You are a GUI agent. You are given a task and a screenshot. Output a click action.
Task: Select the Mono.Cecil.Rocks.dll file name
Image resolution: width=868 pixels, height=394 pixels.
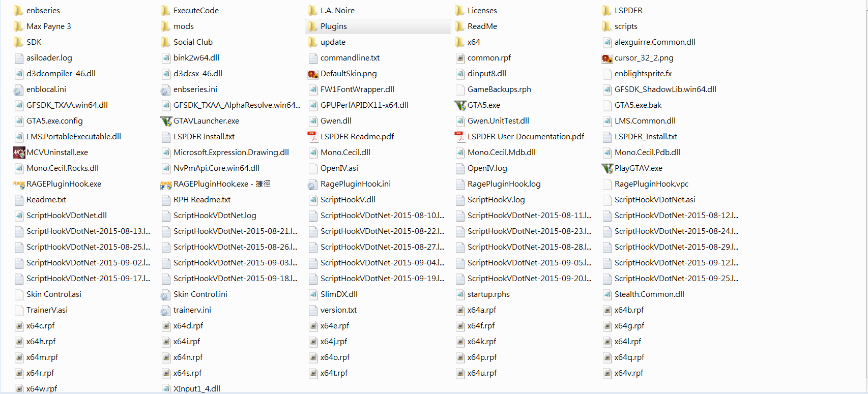(63, 168)
